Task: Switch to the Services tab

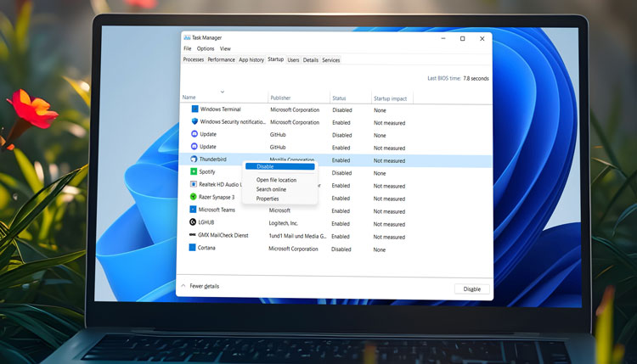Action: [330, 60]
